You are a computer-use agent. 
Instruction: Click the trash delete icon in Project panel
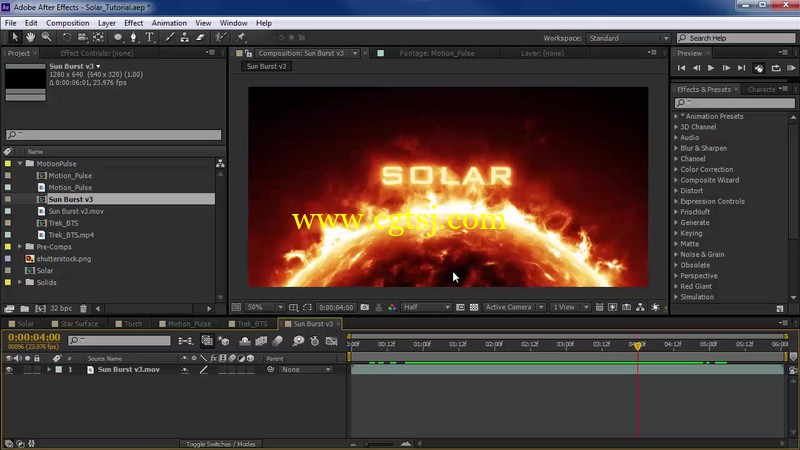[83, 308]
